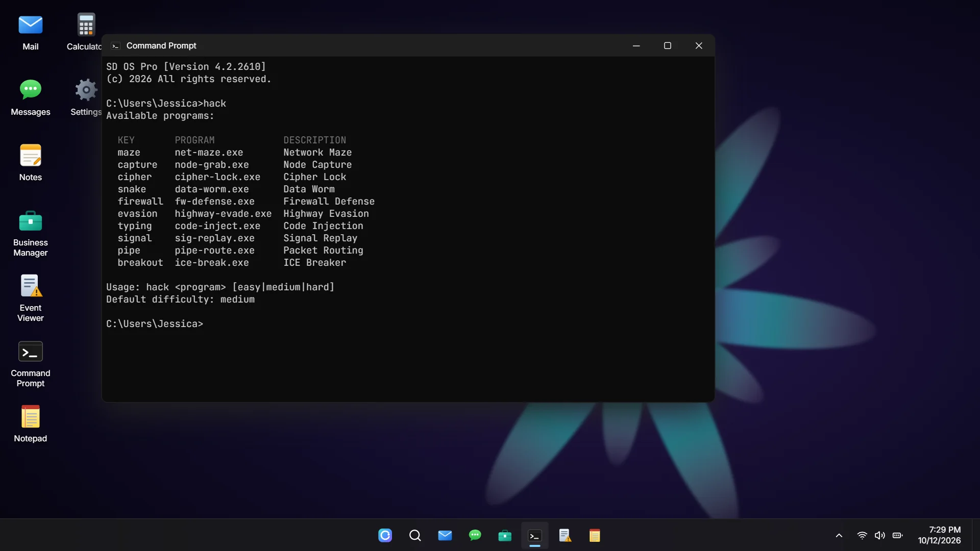This screenshot has height=551, width=980.
Task: Click the battery tray icon
Action: point(897,535)
